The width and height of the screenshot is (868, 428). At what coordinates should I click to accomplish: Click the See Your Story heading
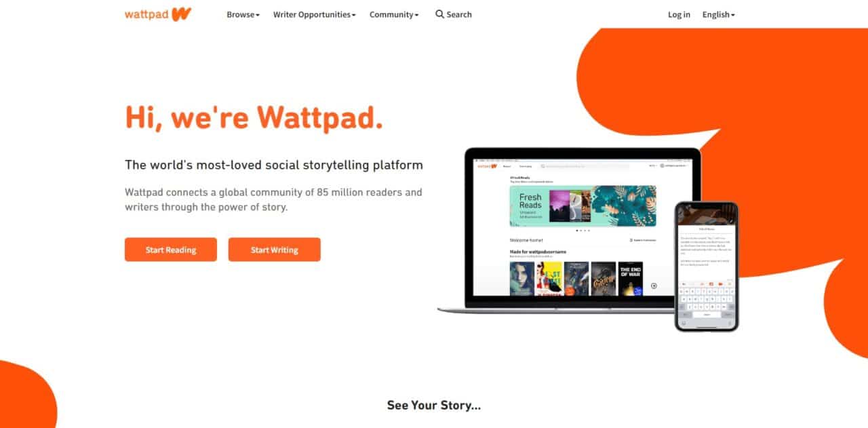point(434,405)
